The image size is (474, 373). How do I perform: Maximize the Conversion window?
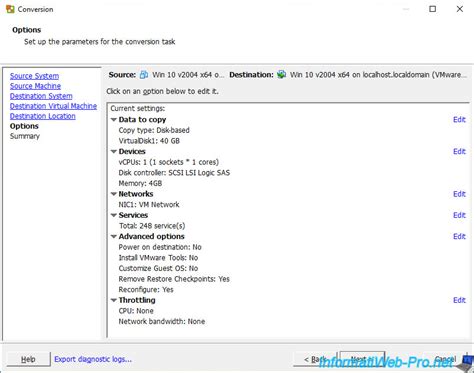pos(432,9)
